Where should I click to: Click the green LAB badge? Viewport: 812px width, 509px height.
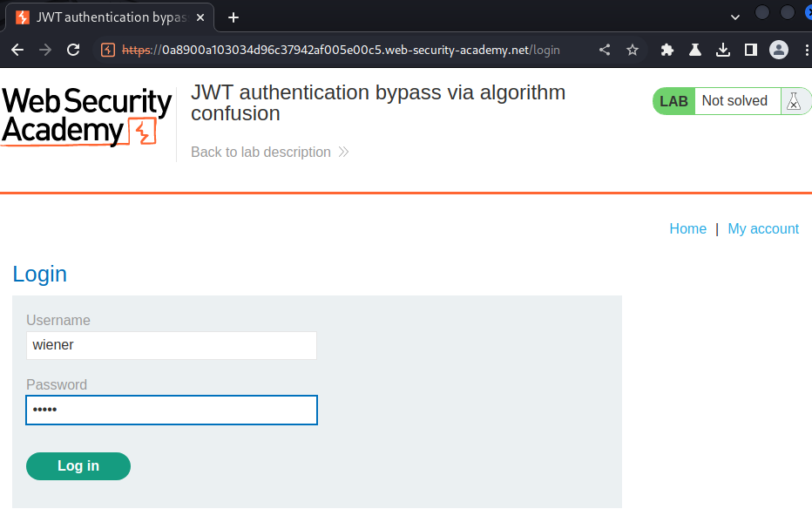point(673,101)
